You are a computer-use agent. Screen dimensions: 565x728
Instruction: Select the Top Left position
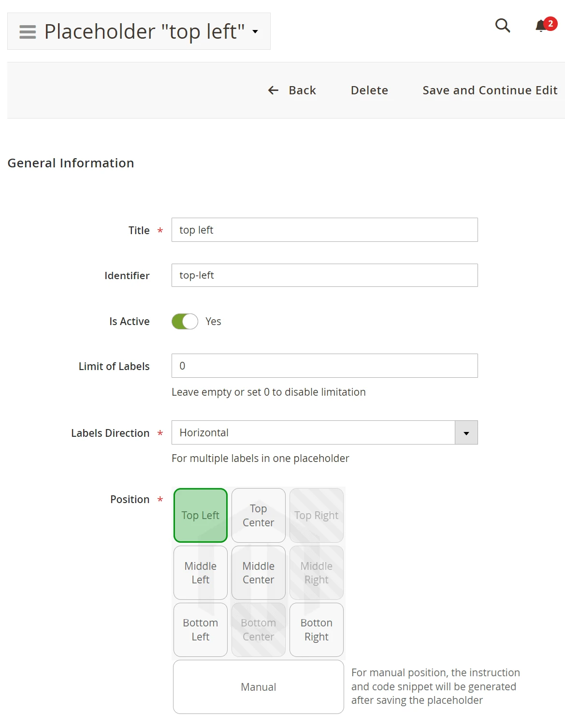201,515
